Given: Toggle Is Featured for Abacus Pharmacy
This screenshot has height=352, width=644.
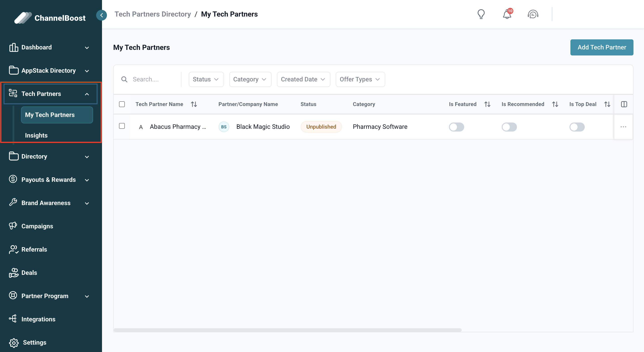Looking at the screenshot, I should [x=456, y=127].
